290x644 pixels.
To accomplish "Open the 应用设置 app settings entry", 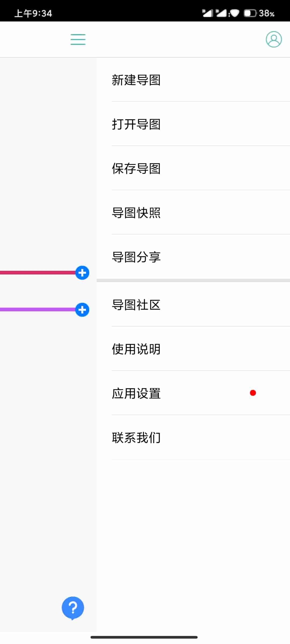I will pyautogui.click(x=136, y=394).
